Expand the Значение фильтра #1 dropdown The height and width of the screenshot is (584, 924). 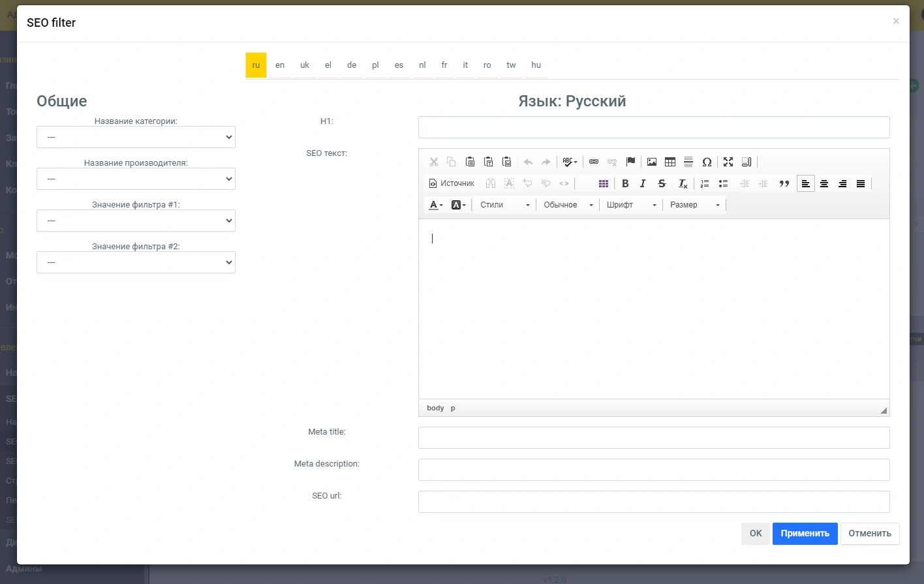136,221
